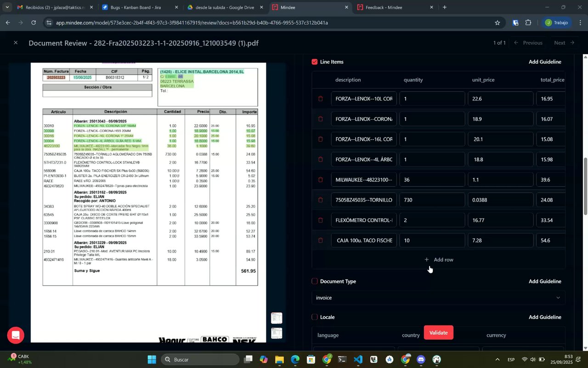Delete the MILWAUKEE--48223100 line item row
This screenshot has height=368, width=588.
[x=321, y=179]
